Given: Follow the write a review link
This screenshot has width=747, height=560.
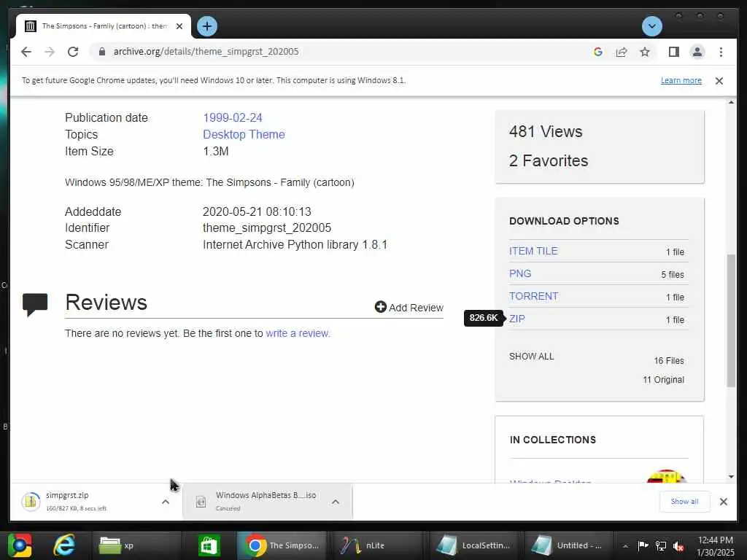Looking at the screenshot, I should pyautogui.click(x=298, y=333).
